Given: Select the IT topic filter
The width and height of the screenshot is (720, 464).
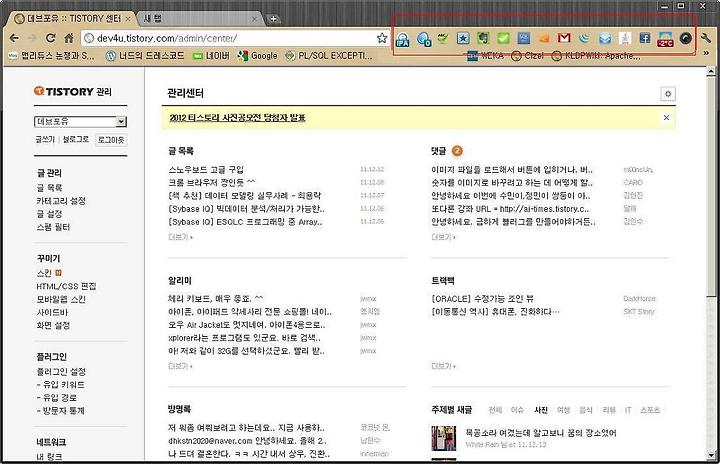Looking at the screenshot, I should point(628,410).
